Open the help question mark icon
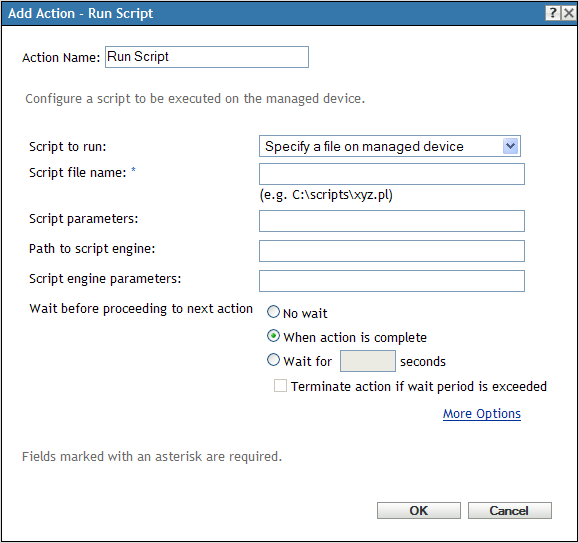The width and height of the screenshot is (579, 543). [552, 13]
